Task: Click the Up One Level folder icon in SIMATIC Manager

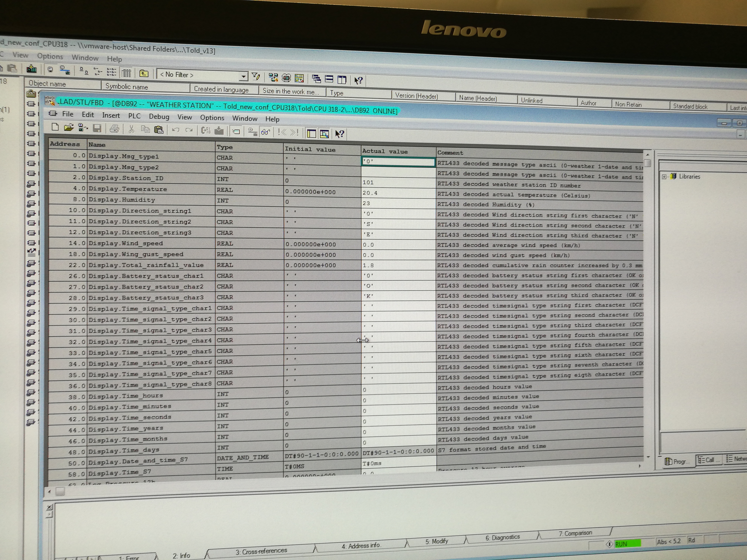Action: (144, 73)
